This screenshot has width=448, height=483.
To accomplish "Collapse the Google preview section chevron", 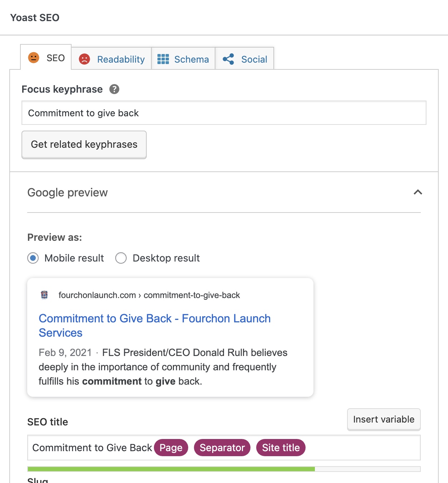I will pos(418,192).
